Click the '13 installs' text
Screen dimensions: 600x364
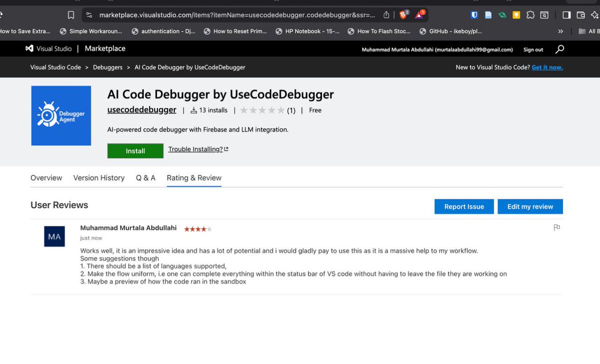pyautogui.click(x=213, y=110)
